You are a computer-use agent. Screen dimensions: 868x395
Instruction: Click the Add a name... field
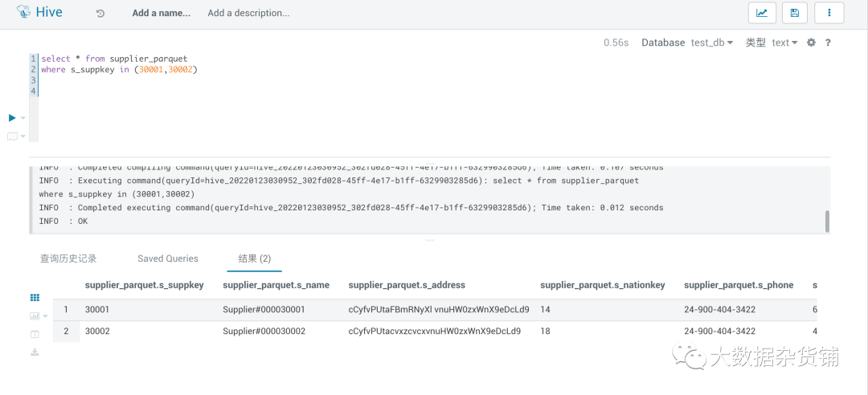coord(161,14)
